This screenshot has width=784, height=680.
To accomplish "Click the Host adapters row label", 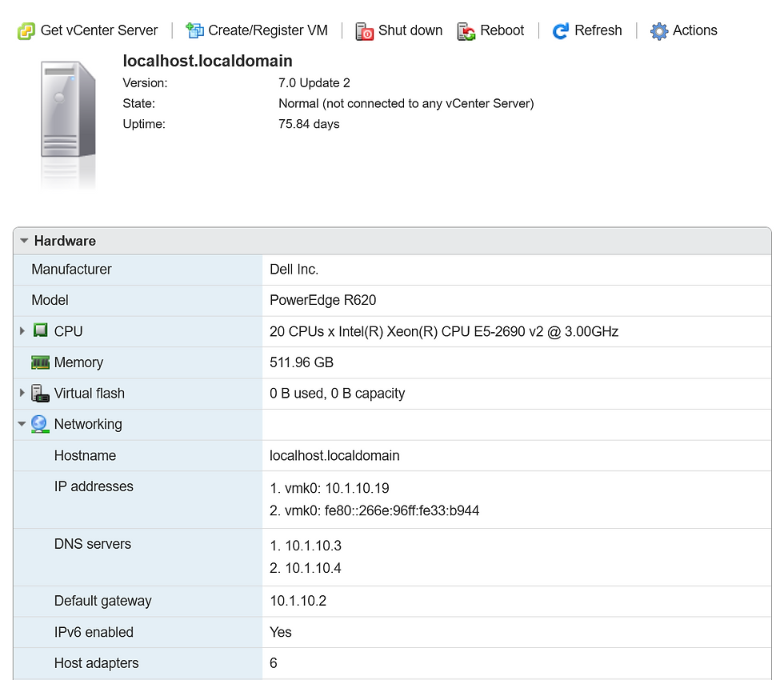I will (x=96, y=663).
